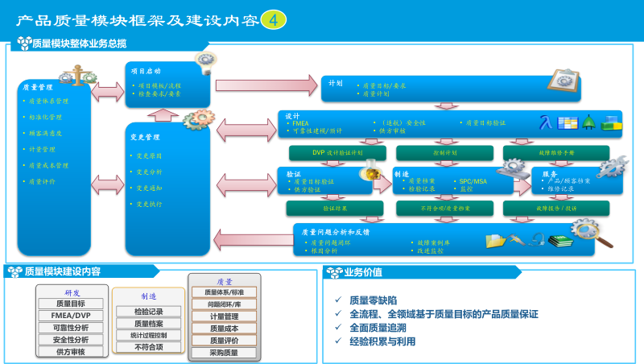This screenshot has width=644, height=364.
Task: Click the headset icon in 质量问题分析和反馈
Action: pyautogui.click(x=537, y=239)
